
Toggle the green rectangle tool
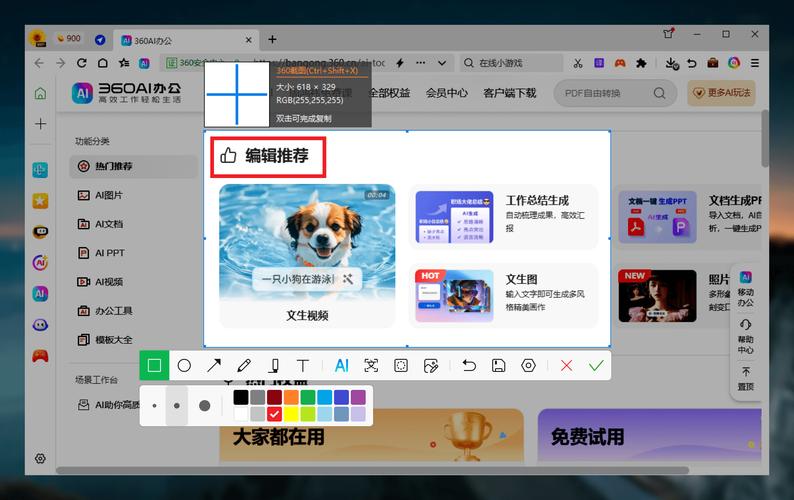pyautogui.click(x=154, y=366)
